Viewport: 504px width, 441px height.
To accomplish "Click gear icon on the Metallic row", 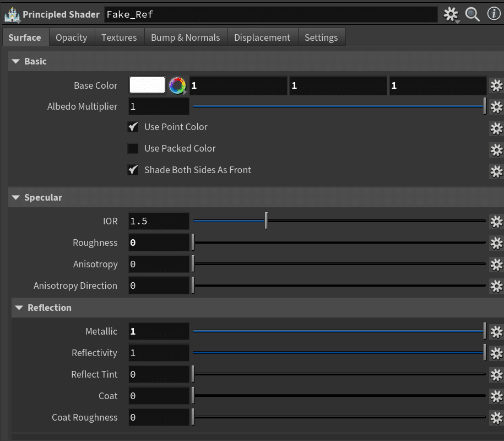I will (x=496, y=332).
